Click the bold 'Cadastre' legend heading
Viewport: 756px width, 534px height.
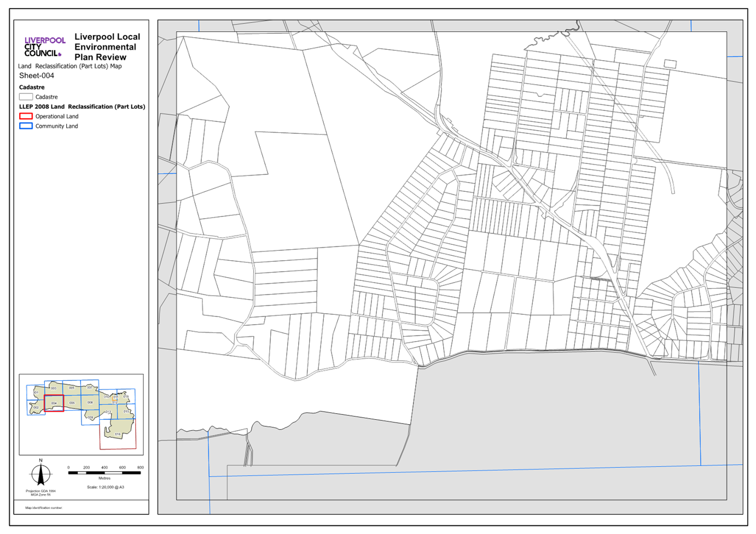[x=32, y=87]
